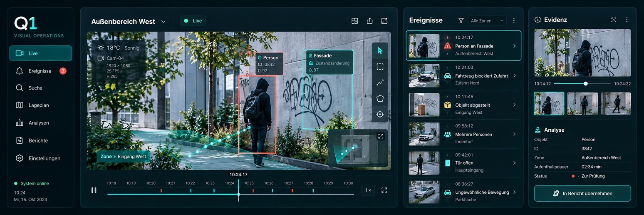Open the 1× playback speed selector
The image size is (644, 215).
tap(368, 190)
